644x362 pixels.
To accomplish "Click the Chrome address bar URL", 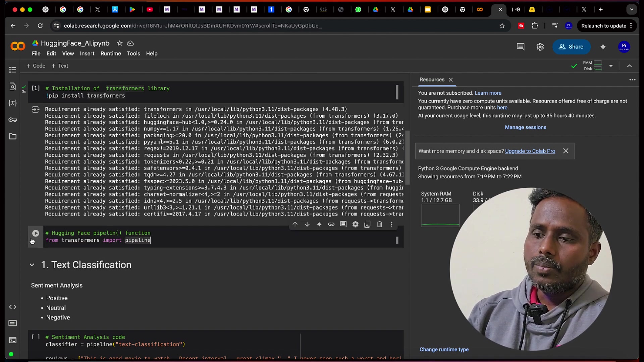I will 193,26.
